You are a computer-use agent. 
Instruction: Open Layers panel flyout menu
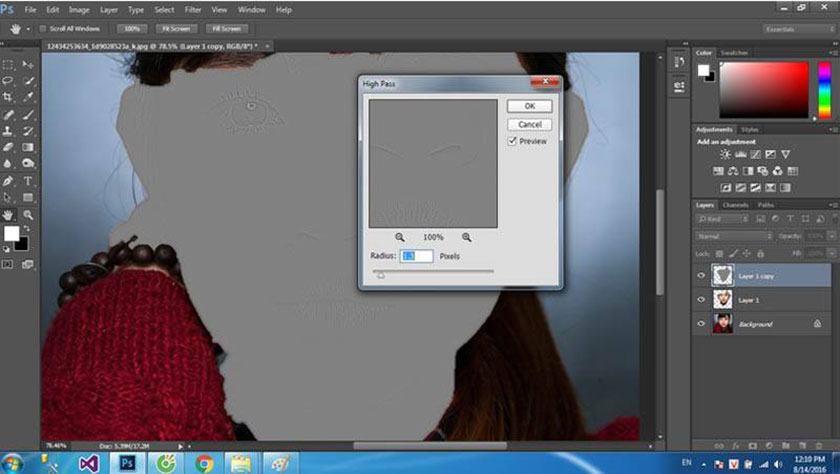coord(833,205)
